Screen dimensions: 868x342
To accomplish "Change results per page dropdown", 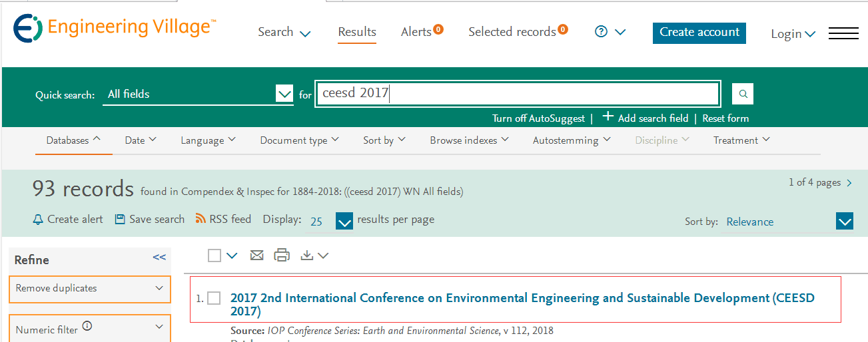I will click(x=344, y=221).
